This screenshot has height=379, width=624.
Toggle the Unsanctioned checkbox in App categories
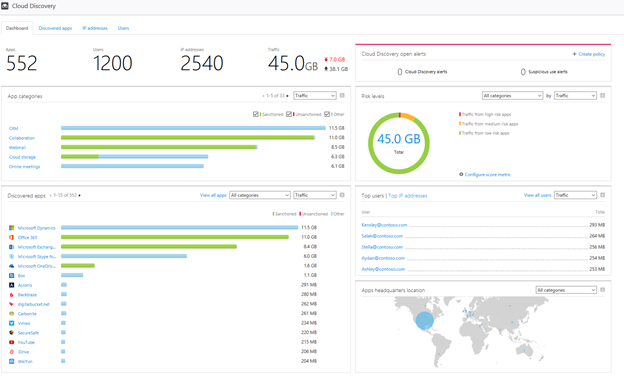289,114
